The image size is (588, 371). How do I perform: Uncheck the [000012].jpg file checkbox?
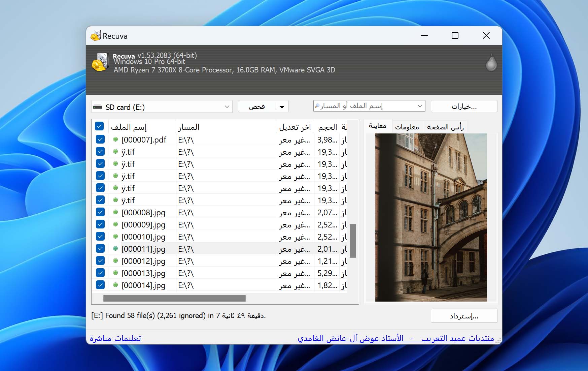[x=100, y=260]
